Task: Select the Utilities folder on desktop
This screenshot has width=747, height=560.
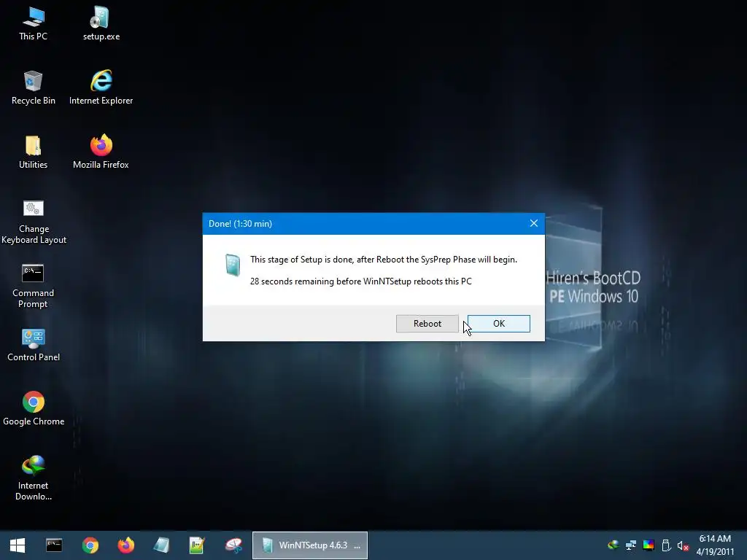Action: point(34,152)
